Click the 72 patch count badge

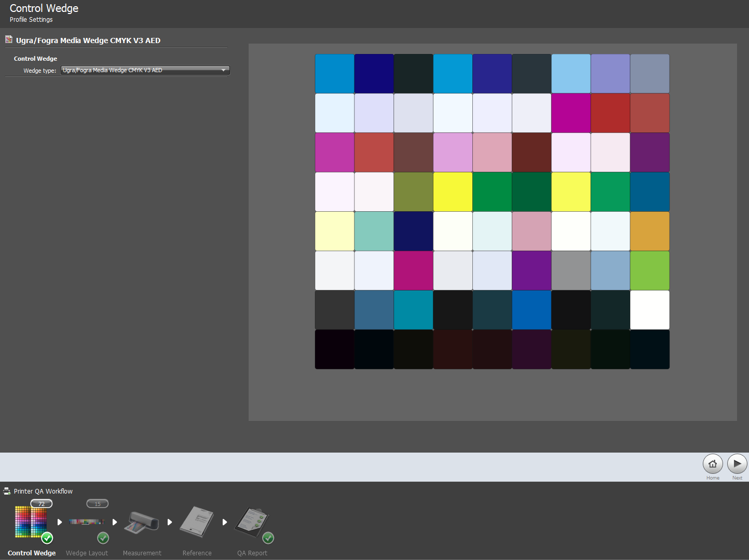[x=42, y=503]
